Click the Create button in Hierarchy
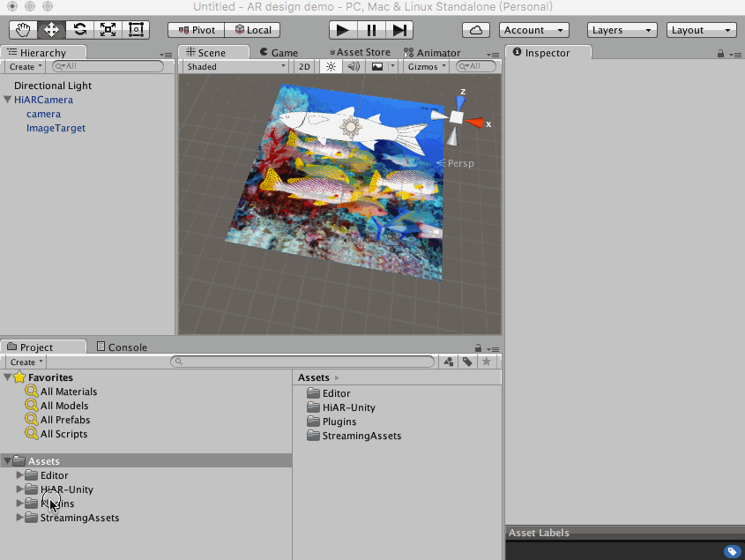The image size is (745, 560). click(26, 67)
